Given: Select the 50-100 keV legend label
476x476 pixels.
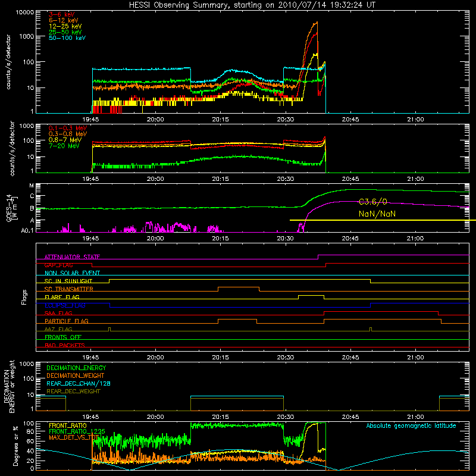Looking at the screenshot, I should tap(67, 38).
